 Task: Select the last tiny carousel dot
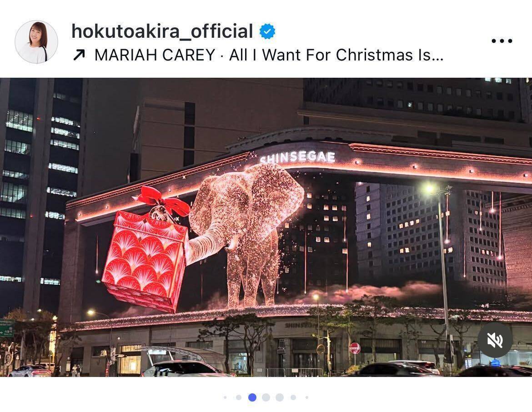coord(307,397)
